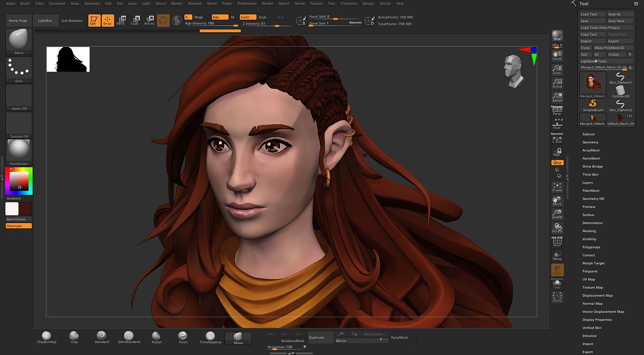Click the Gizmo 3D circle icon
This screenshot has width=644, height=355.
coord(163,20)
